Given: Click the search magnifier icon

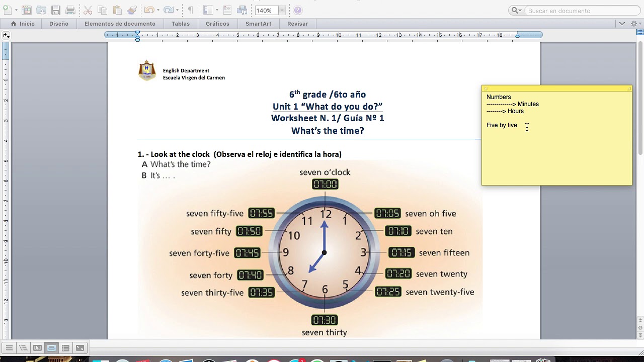Looking at the screenshot, I should click(515, 10).
